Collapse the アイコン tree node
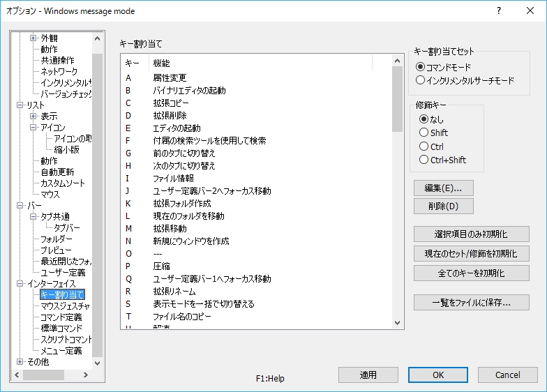Viewport: 547px width, 392px height. (x=33, y=127)
